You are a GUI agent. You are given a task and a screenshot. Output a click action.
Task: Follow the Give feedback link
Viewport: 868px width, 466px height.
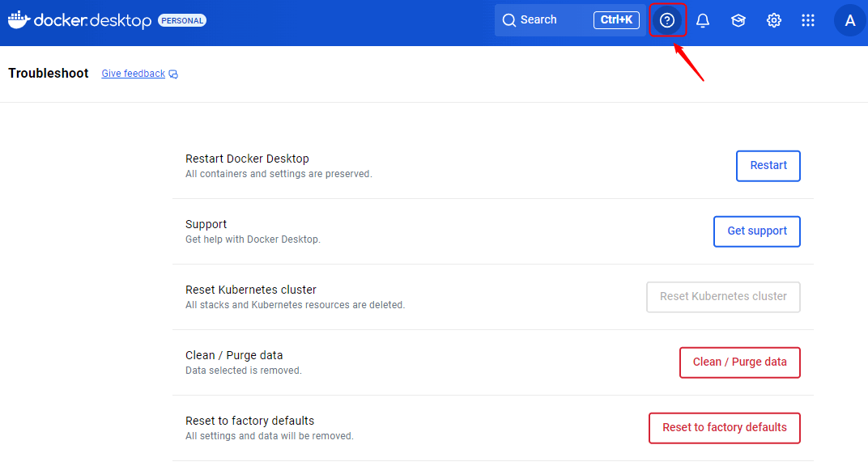(133, 74)
